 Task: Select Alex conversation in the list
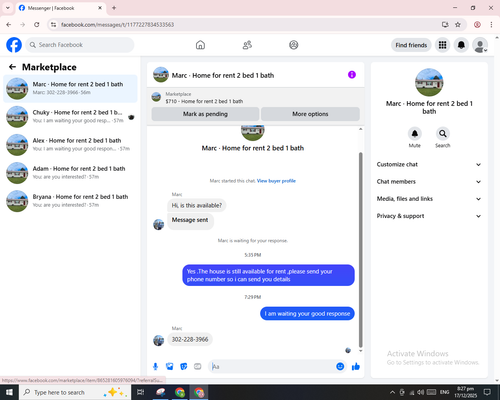click(x=70, y=145)
